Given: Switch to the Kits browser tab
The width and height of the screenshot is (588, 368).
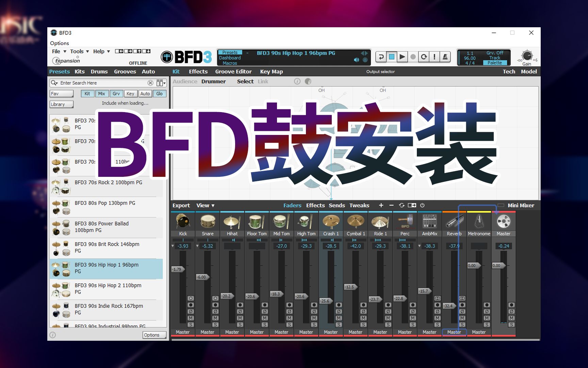Looking at the screenshot, I should point(80,72).
